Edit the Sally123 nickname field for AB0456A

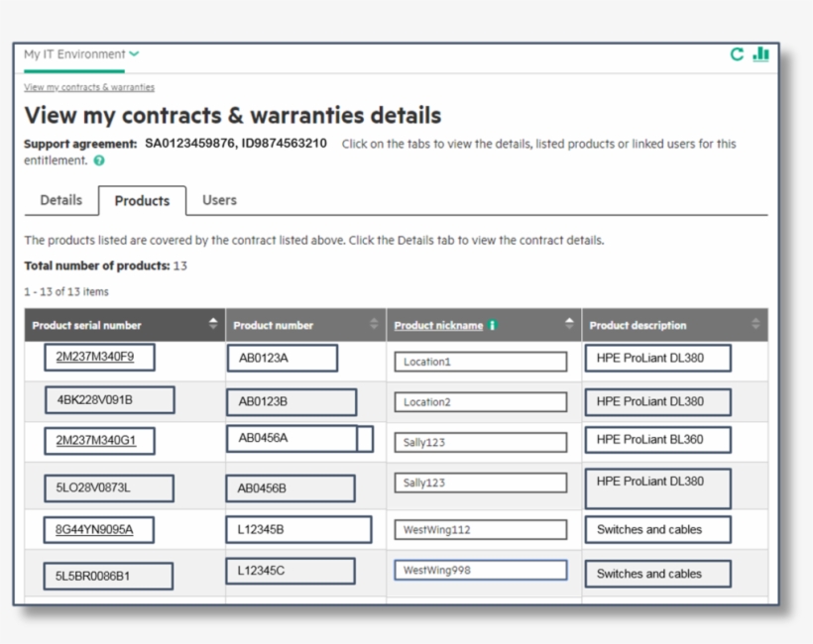click(481, 443)
